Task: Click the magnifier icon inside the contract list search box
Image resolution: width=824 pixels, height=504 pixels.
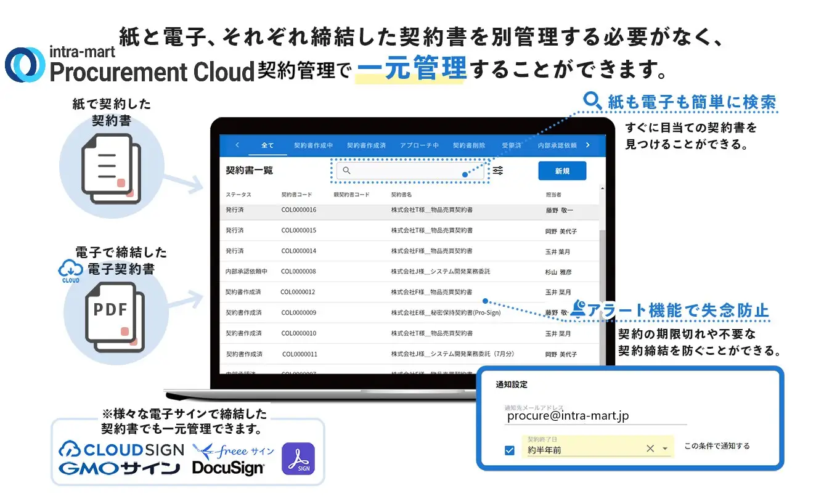Action: click(x=346, y=171)
